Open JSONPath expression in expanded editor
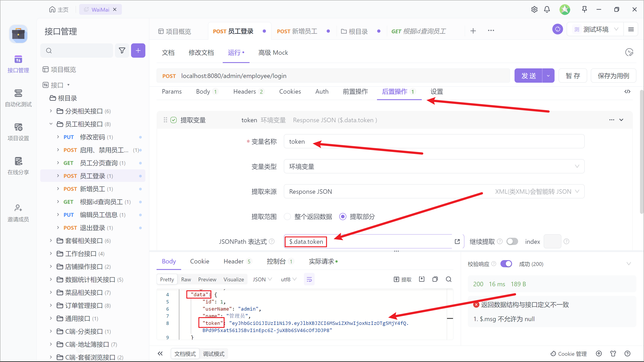The image size is (644, 362). 457,241
